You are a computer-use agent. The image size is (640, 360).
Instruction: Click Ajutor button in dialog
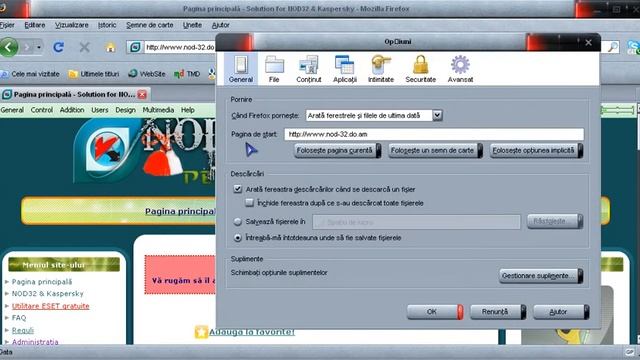[561, 312]
